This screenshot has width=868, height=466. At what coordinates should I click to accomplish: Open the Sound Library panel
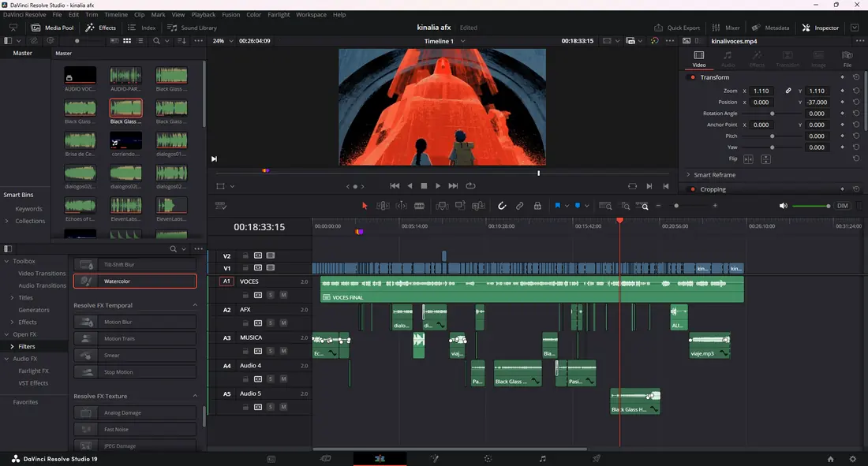(x=192, y=28)
